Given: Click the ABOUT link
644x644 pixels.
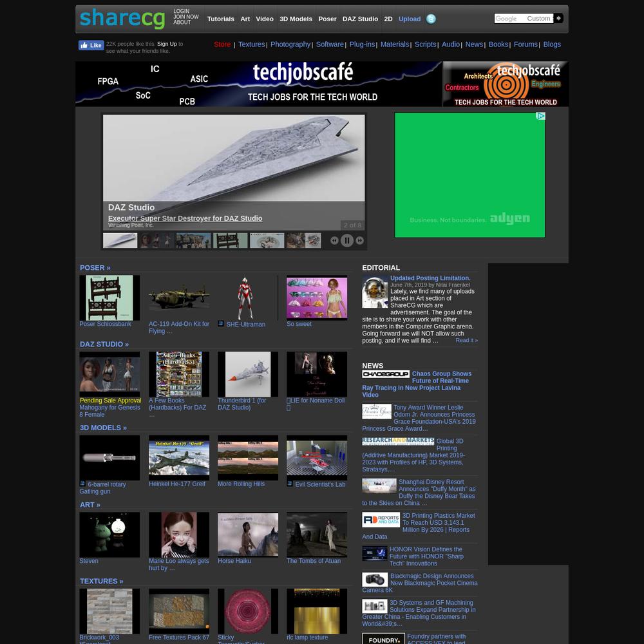Looking at the screenshot, I should (182, 22).
